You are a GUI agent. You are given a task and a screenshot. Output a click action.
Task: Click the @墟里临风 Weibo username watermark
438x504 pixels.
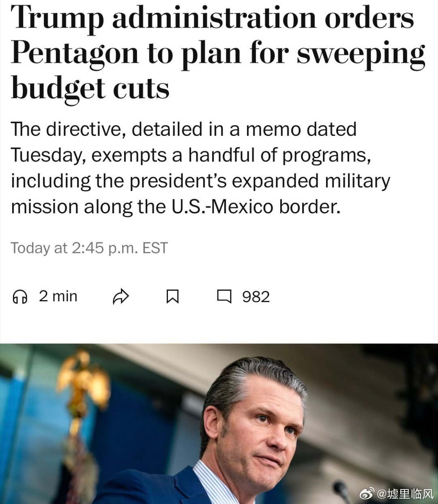(x=406, y=493)
